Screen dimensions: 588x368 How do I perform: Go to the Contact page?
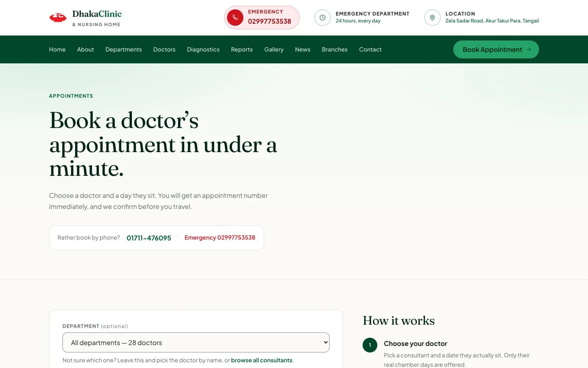click(x=370, y=49)
